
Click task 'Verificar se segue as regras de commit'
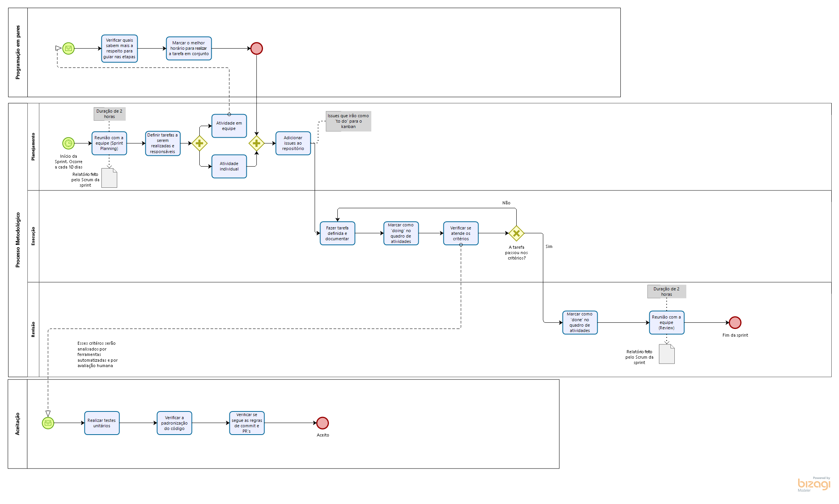click(247, 423)
